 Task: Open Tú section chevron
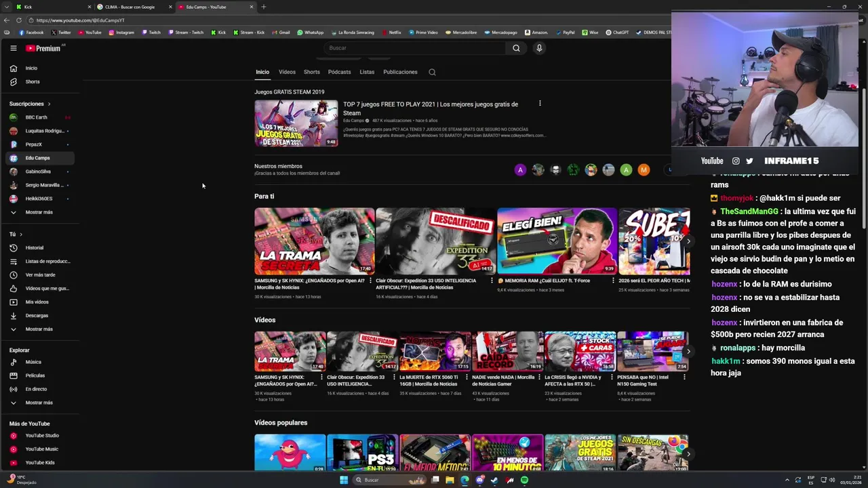(x=21, y=234)
